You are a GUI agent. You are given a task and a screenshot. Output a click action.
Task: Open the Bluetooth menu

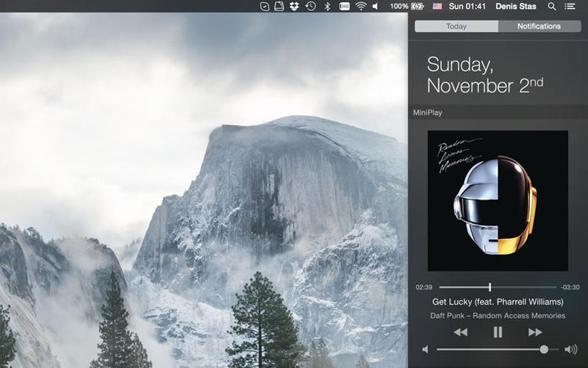point(327,7)
